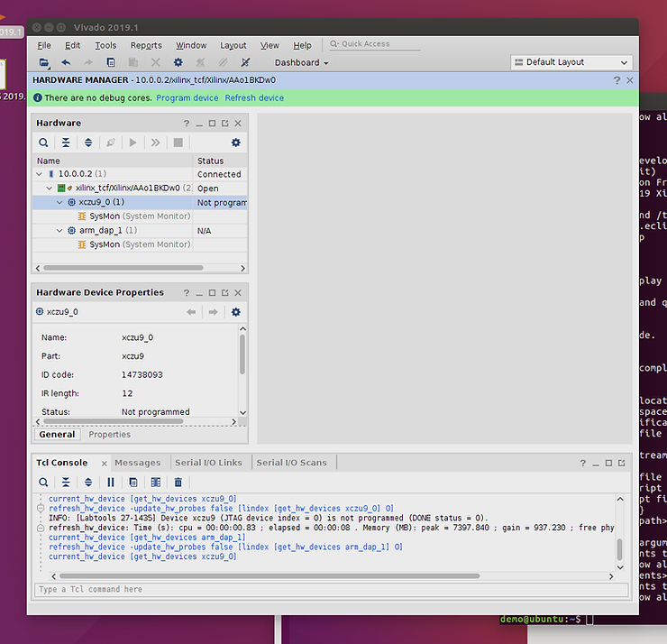Image resolution: width=667 pixels, height=644 pixels.
Task: Switch to the Messages tab
Action: 137,463
